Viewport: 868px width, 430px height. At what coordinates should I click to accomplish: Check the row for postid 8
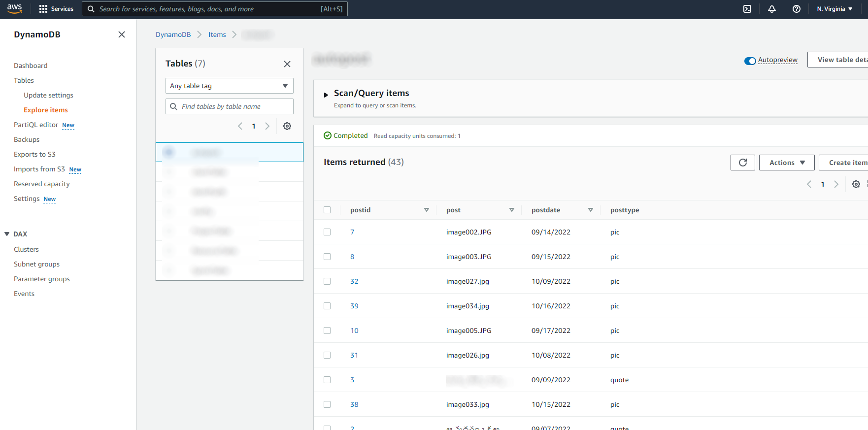(327, 257)
